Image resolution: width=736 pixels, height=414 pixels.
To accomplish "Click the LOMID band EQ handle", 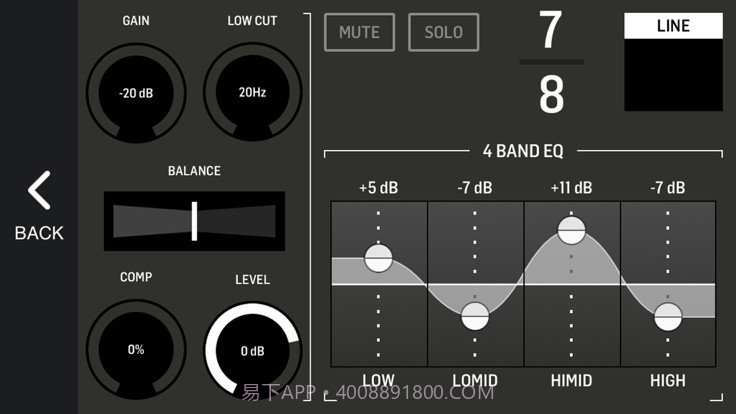I will (475, 317).
